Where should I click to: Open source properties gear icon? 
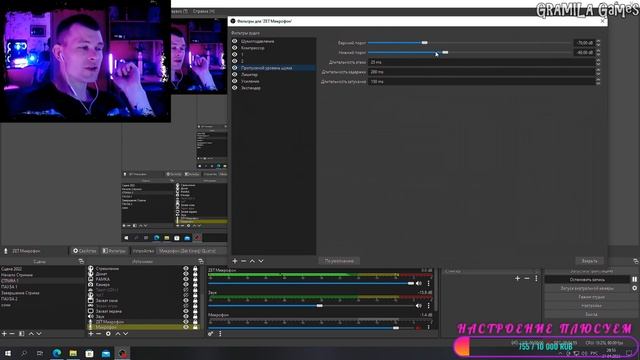(x=108, y=333)
